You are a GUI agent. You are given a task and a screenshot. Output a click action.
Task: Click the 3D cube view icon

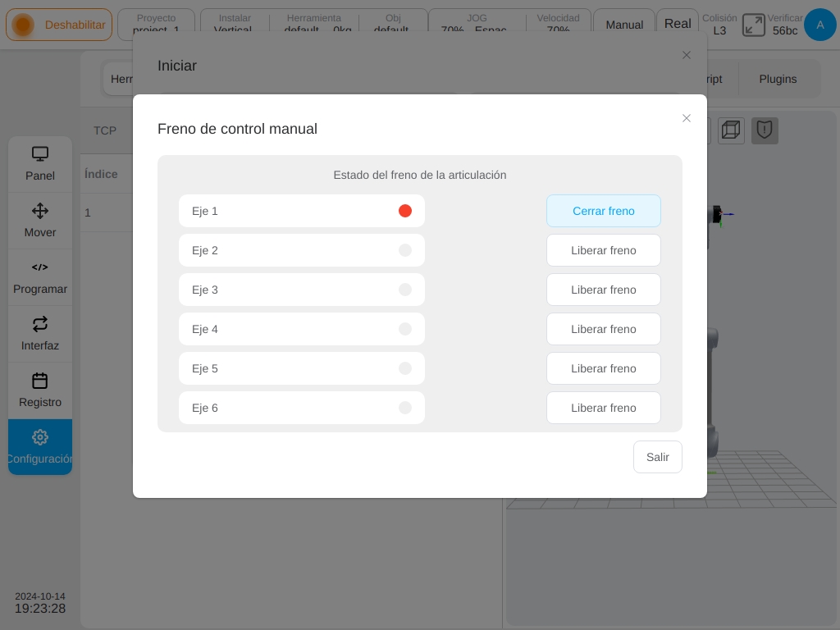[x=731, y=130]
